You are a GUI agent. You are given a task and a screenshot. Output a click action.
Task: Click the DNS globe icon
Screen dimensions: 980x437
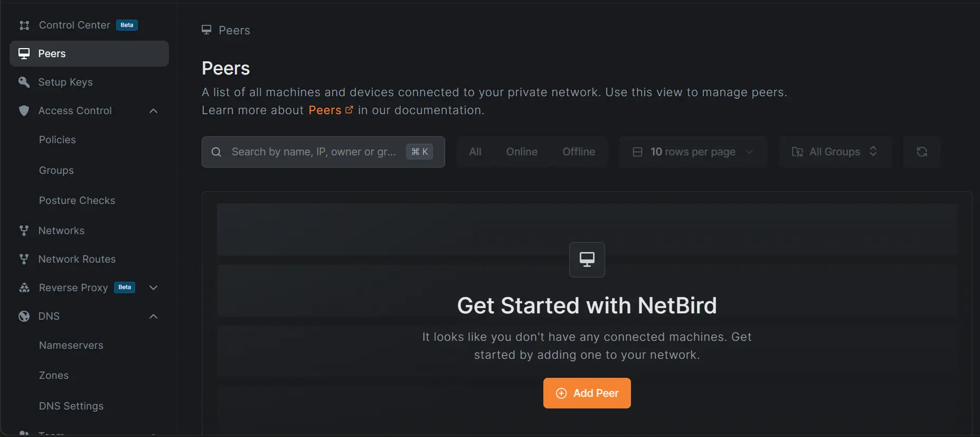point(24,316)
